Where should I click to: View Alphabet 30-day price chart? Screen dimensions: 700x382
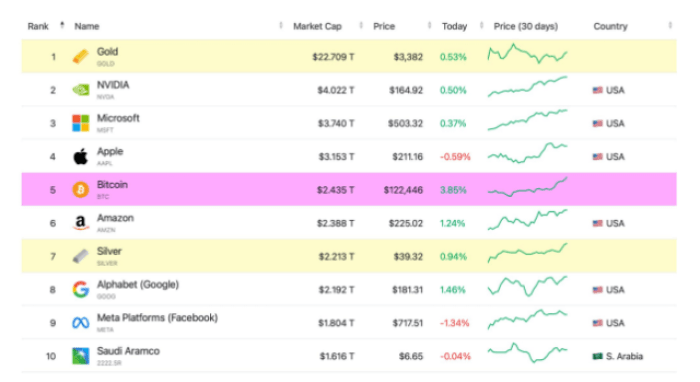527,286
